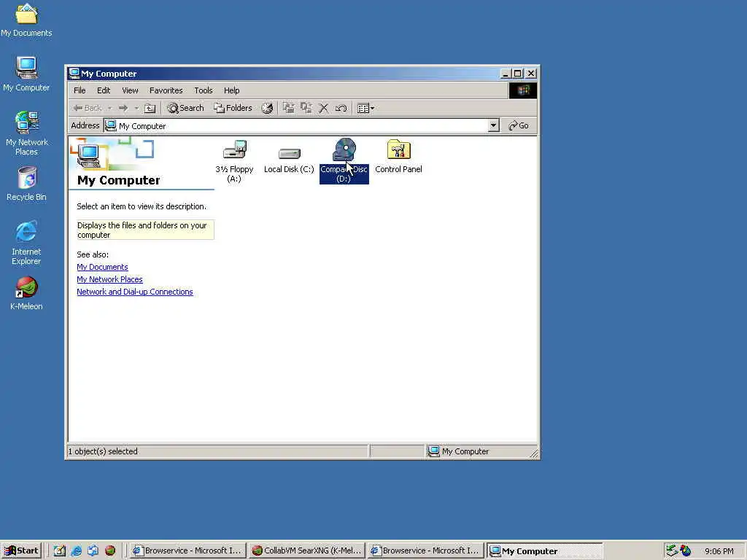Click the Move To toolbar icon
The image size is (747, 560).
(x=288, y=108)
